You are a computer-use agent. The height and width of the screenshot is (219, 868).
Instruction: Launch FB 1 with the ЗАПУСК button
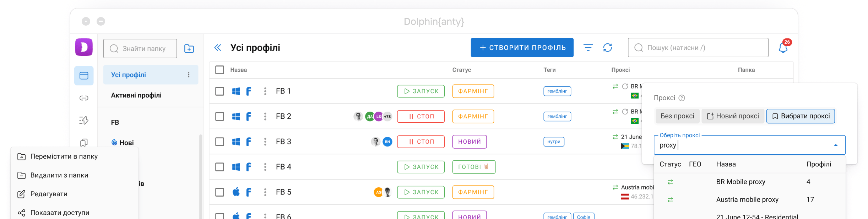(x=421, y=91)
